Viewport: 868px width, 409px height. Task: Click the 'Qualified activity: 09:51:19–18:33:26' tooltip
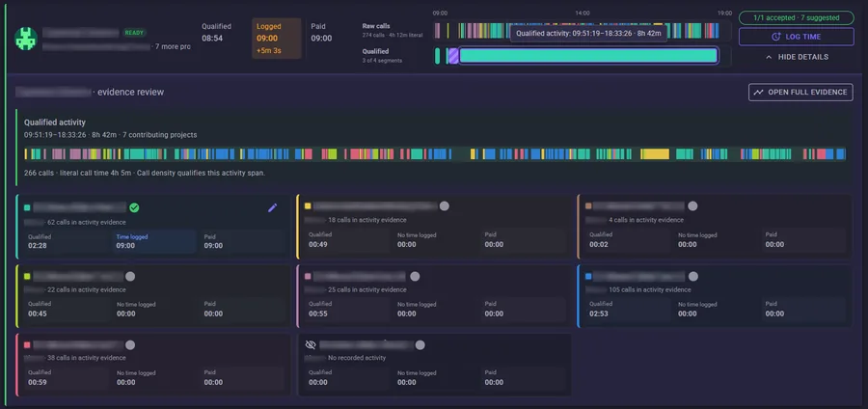pyautogui.click(x=588, y=33)
